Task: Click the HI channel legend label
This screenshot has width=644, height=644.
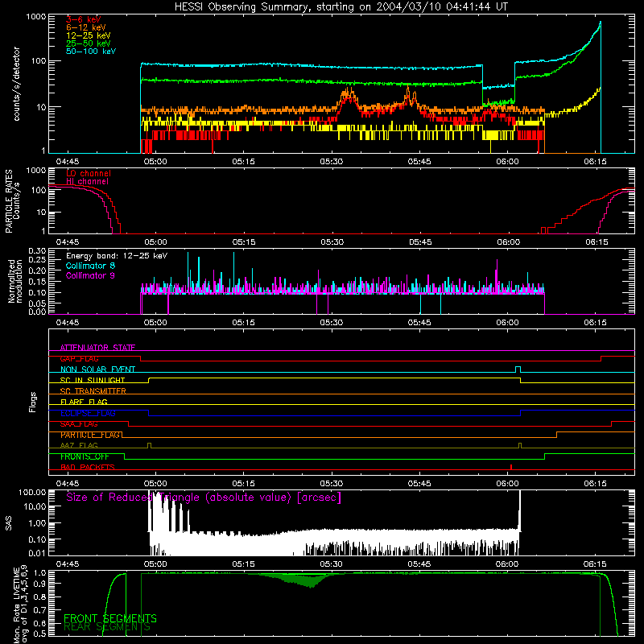Action: point(87,181)
